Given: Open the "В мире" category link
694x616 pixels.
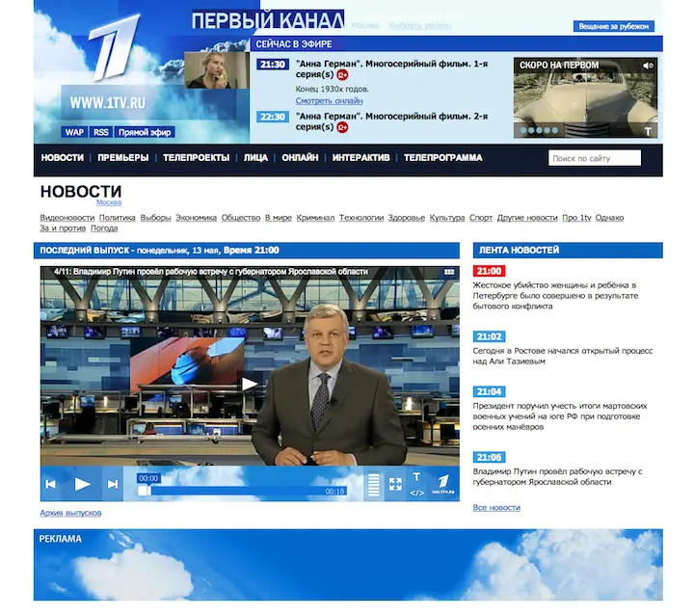Looking at the screenshot, I should [x=279, y=218].
